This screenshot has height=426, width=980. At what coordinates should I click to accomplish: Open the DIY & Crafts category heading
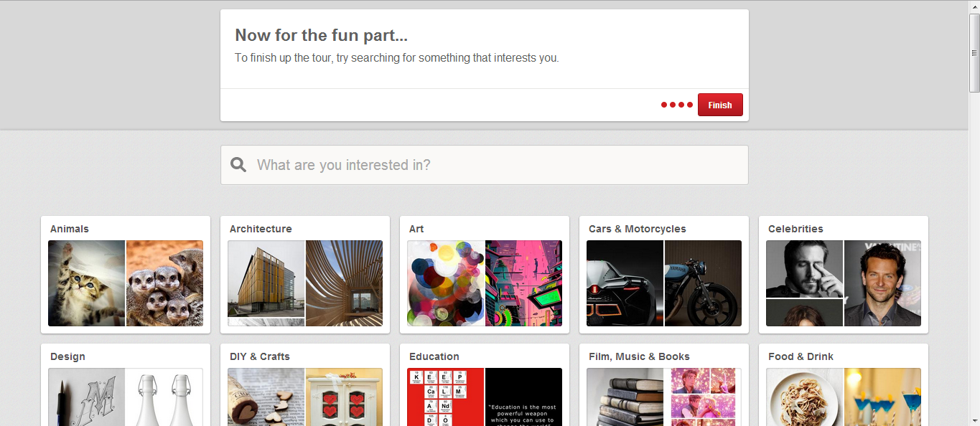pyautogui.click(x=260, y=356)
